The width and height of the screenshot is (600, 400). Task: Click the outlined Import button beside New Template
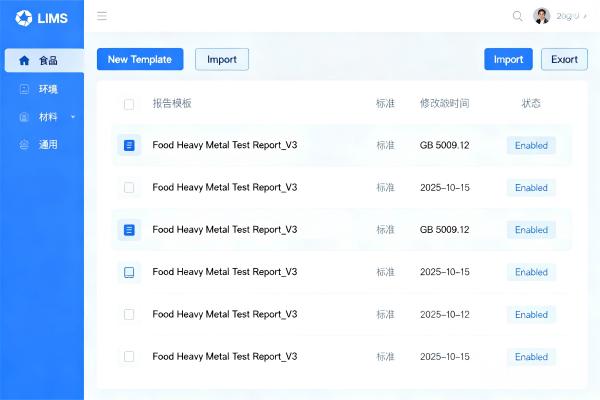(222, 59)
